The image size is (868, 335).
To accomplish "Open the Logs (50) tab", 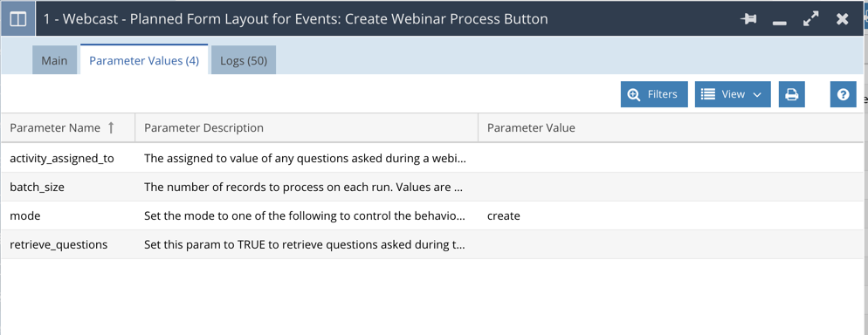I will point(244,60).
